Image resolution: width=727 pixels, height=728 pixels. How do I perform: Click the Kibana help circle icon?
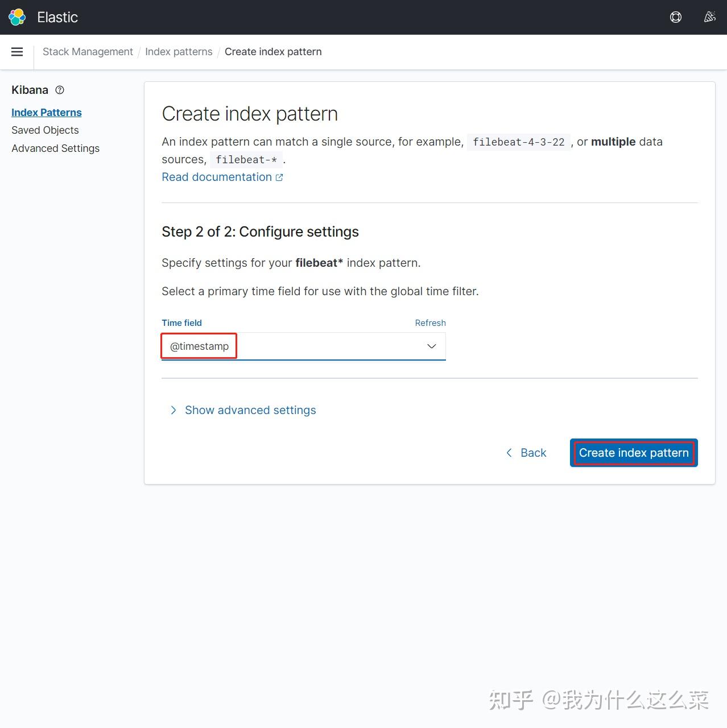click(x=60, y=90)
